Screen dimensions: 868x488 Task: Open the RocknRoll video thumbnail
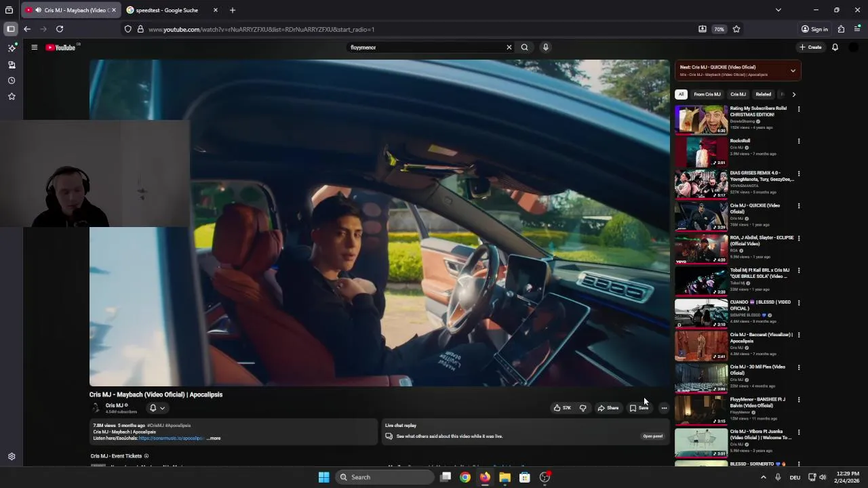tap(701, 152)
